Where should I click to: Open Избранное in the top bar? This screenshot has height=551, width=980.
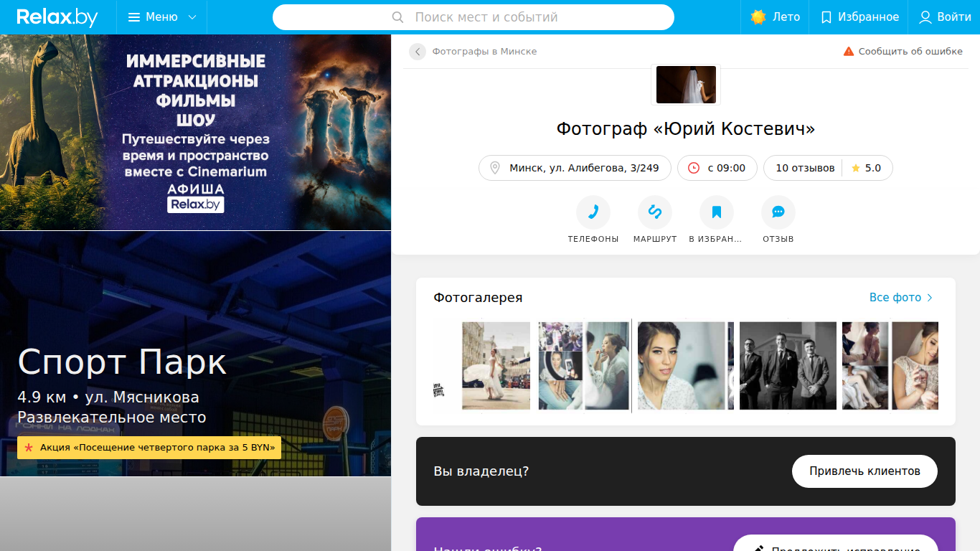pyautogui.click(x=859, y=17)
